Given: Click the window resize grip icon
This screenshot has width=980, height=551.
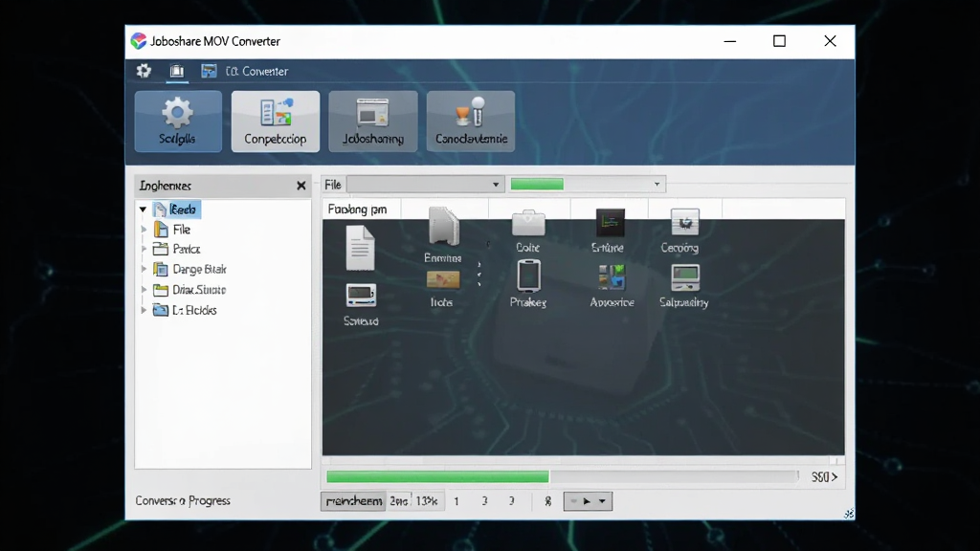Looking at the screenshot, I should tap(849, 514).
